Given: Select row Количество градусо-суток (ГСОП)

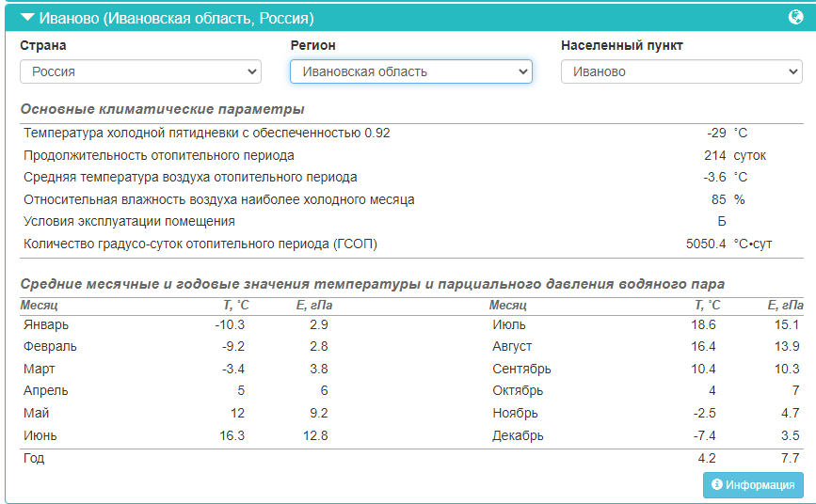Looking at the screenshot, I should pyautogui.click(x=411, y=244).
